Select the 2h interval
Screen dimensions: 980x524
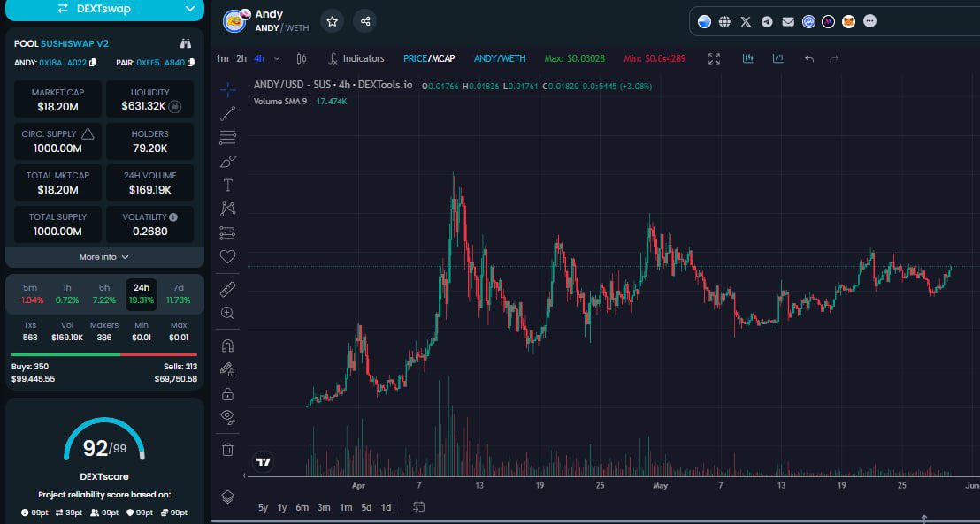[x=241, y=58]
